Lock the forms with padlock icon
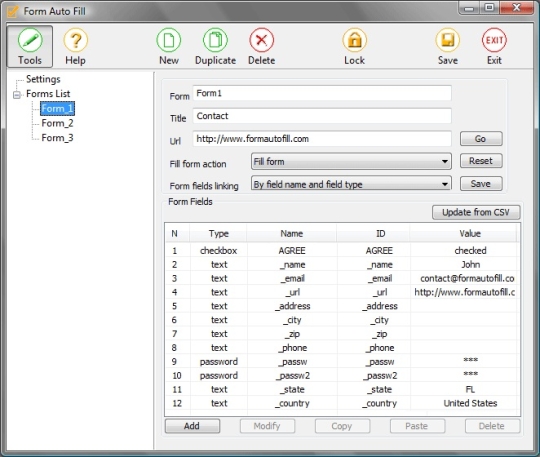 (x=354, y=46)
